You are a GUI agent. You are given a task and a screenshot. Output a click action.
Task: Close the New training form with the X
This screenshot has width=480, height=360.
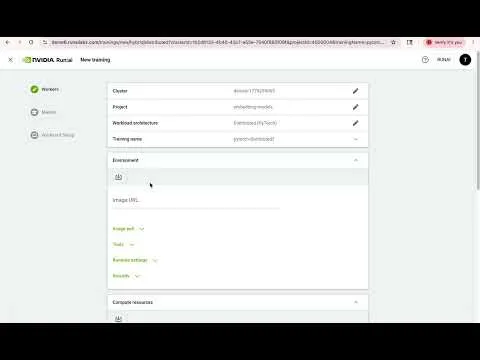[x=10, y=60]
